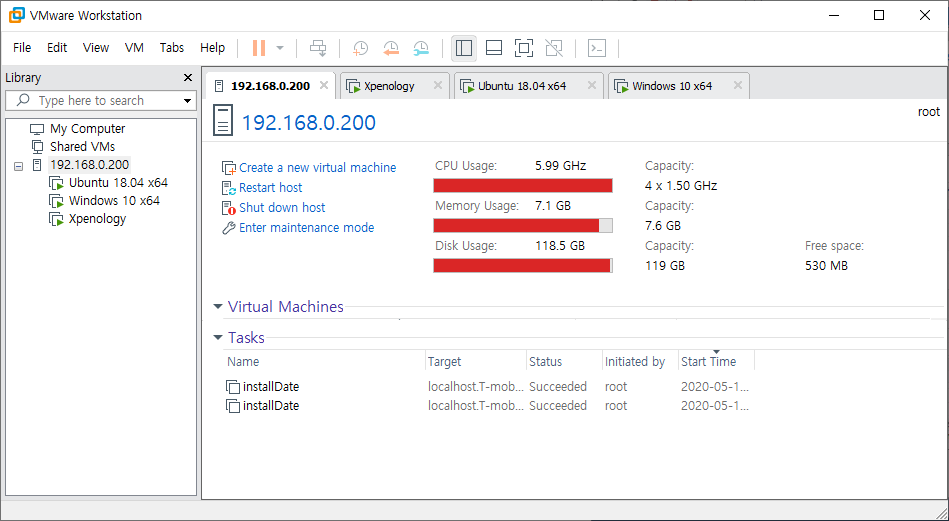Open the power options dropdown arrow
Screen dimensions: 949x521
(280, 48)
